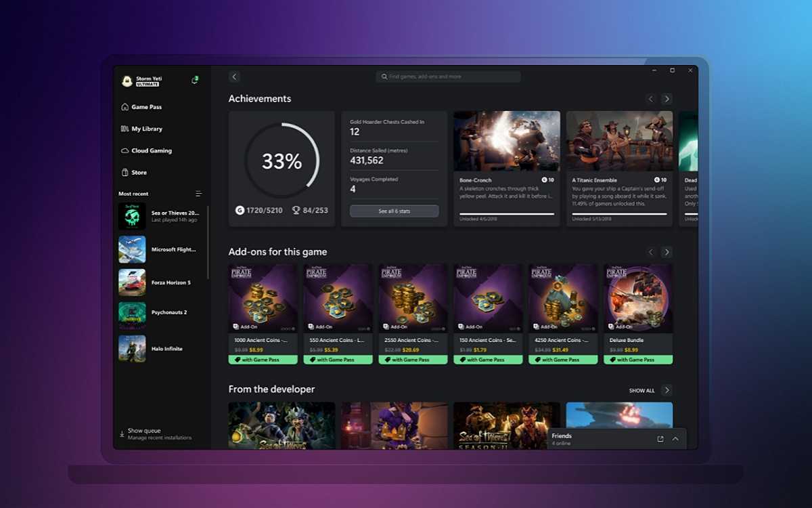Open the 2550 Ancient Coins add-on
Image resolution: width=812 pixels, height=508 pixels.
coord(413,314)
